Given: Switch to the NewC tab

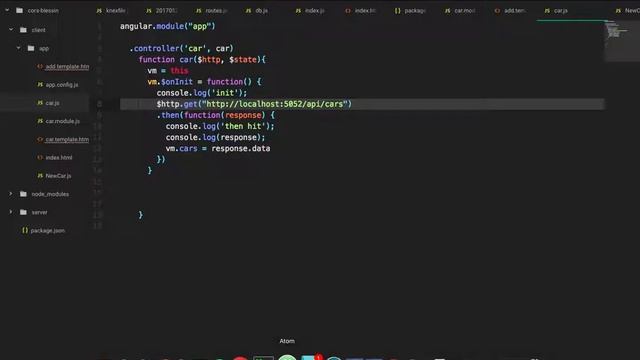Looking at the screenshot, I should pos(628,11).
